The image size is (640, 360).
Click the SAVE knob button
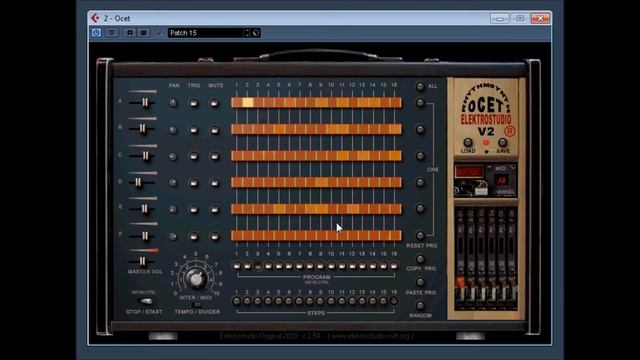pyautogui.click(x=502, y=142)
